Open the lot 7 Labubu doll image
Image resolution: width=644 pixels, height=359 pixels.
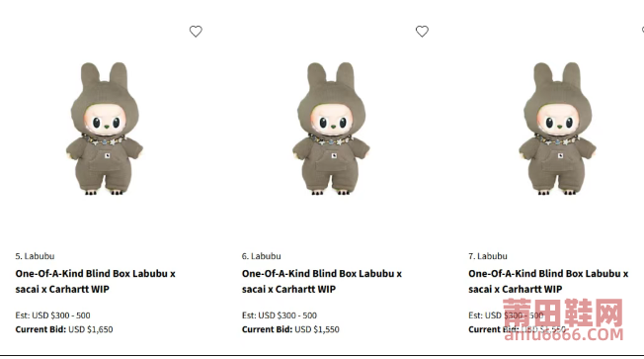coord(557,129)
